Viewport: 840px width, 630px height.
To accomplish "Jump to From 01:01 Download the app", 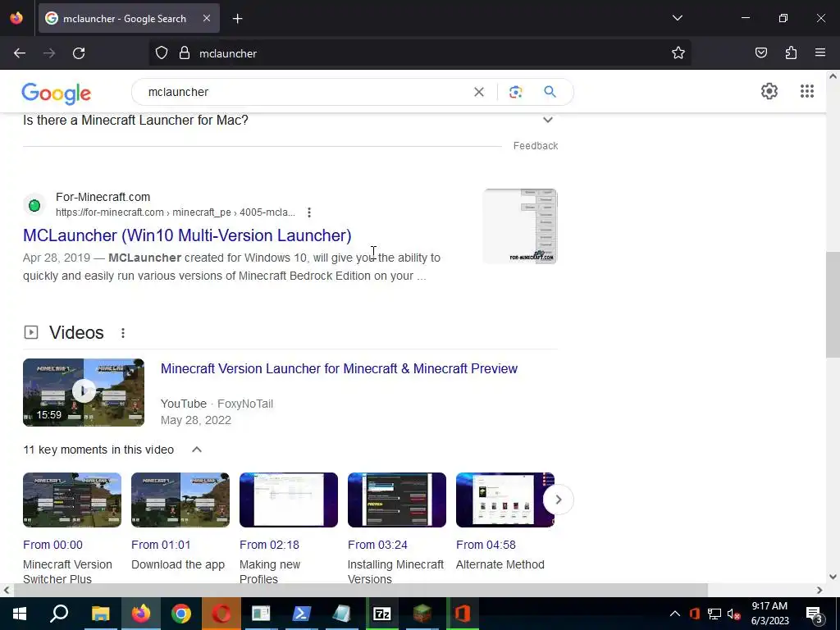I will point(161,545).
